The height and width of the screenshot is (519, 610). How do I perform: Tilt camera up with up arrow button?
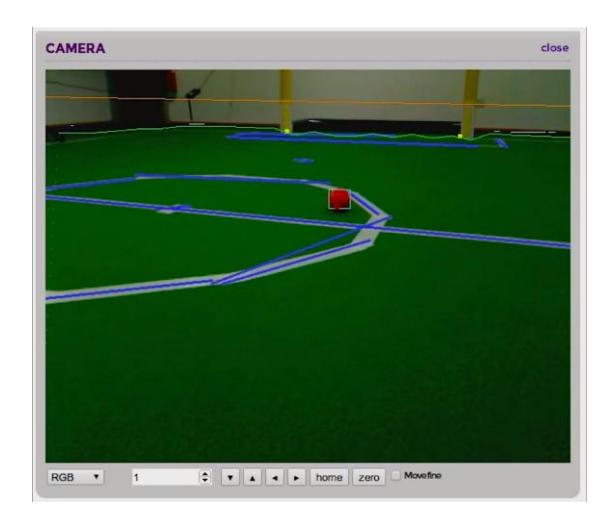tap(252, 477)
